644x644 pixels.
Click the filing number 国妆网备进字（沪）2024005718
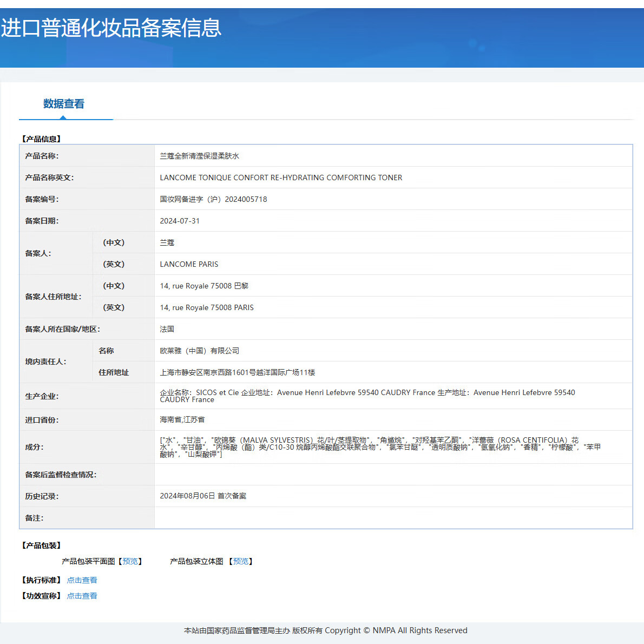tap(213, 199)
